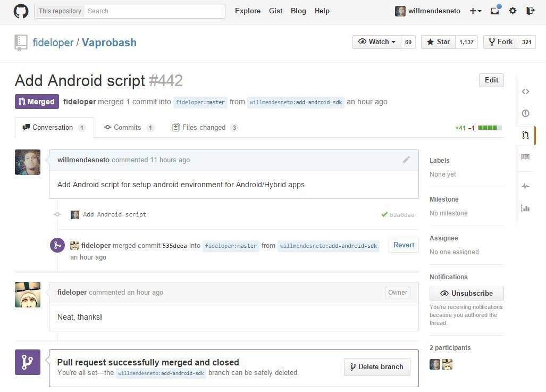This screenshot has width=546, height=392.
Task: Open the fideloper owner link in the repo title
Action: click(53, 43)
